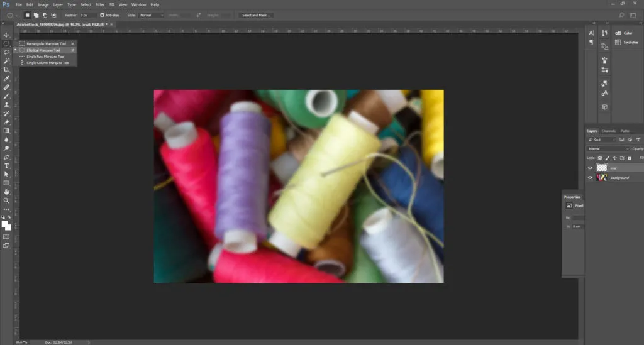Open the Window menu

pyautogui.click(x=138, y=4)
